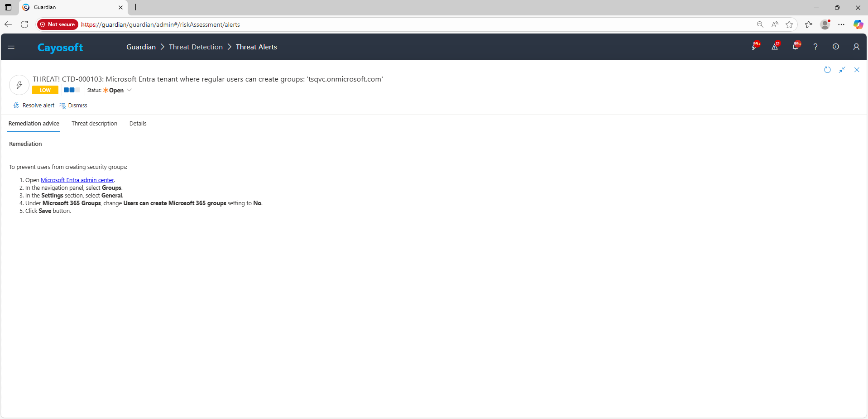Collapse the alert panel view

(842, 70)
